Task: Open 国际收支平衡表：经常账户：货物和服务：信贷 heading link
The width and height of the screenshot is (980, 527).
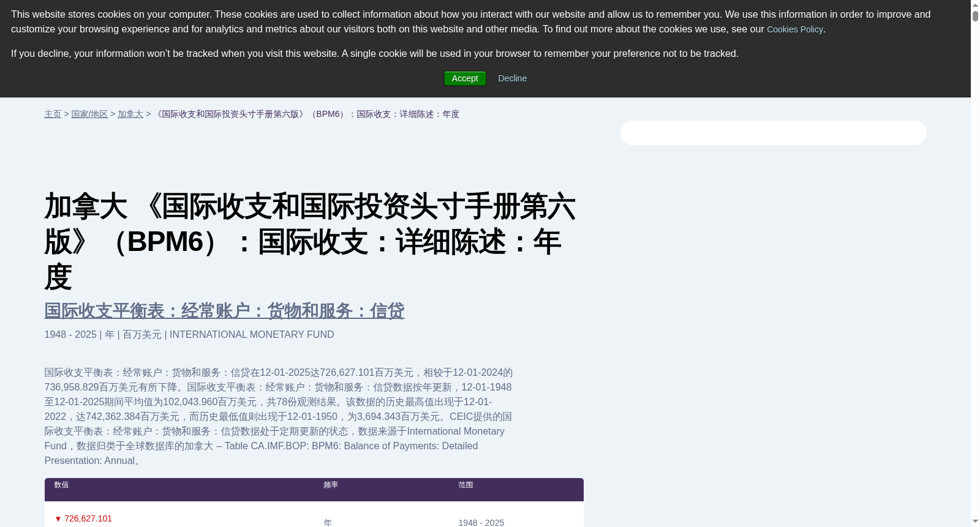Action: pyautogui.click(x=224, y=311)
